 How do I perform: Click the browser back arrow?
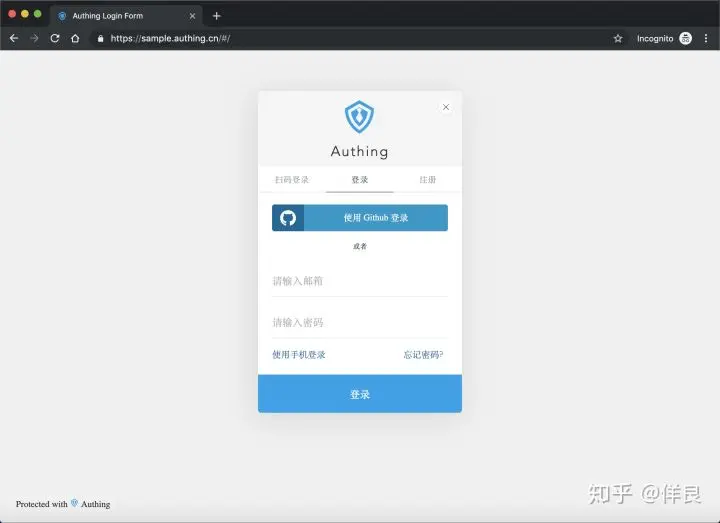[14, 39]
